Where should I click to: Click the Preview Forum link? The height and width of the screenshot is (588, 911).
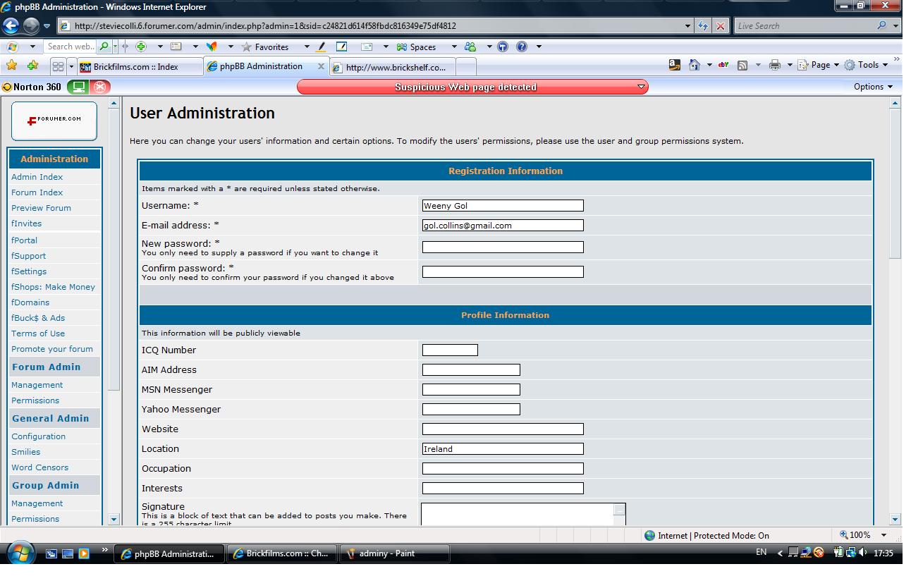pyautogui.click(x=41, y=208)
